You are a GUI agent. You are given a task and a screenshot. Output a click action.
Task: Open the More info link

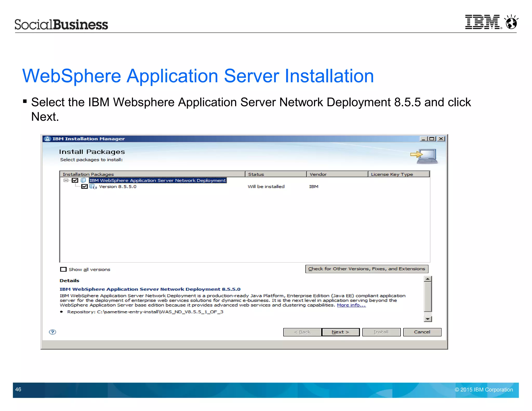(x=351, y=305)
